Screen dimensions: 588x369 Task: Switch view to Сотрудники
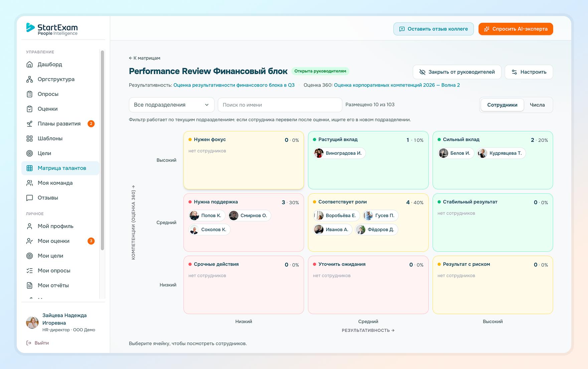pos(502,105)
